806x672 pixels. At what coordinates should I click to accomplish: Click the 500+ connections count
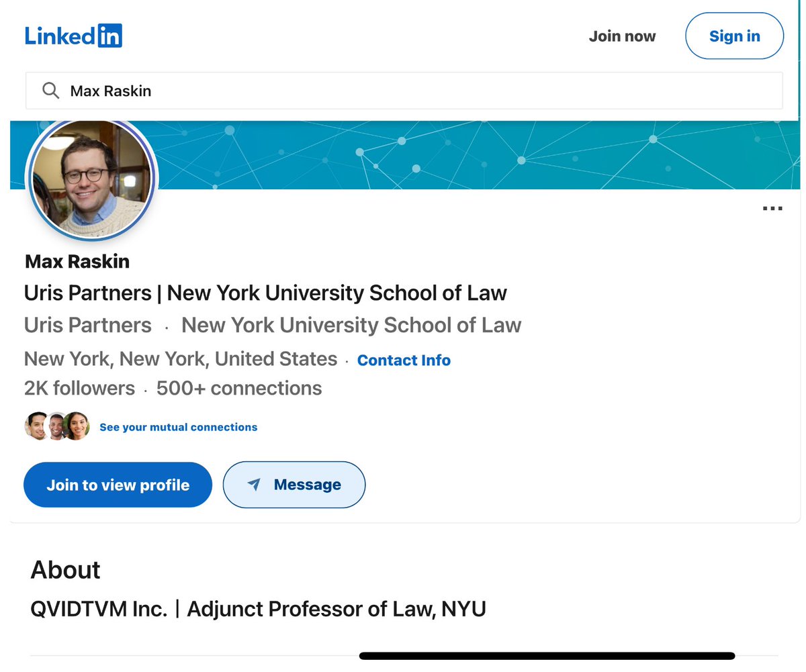coord(239,388)
